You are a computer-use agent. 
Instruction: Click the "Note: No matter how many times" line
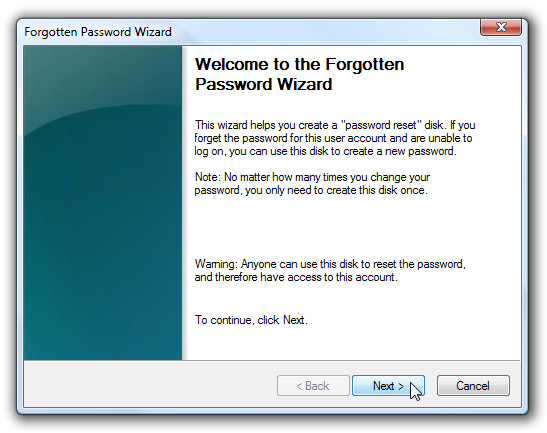coord(312,177)
